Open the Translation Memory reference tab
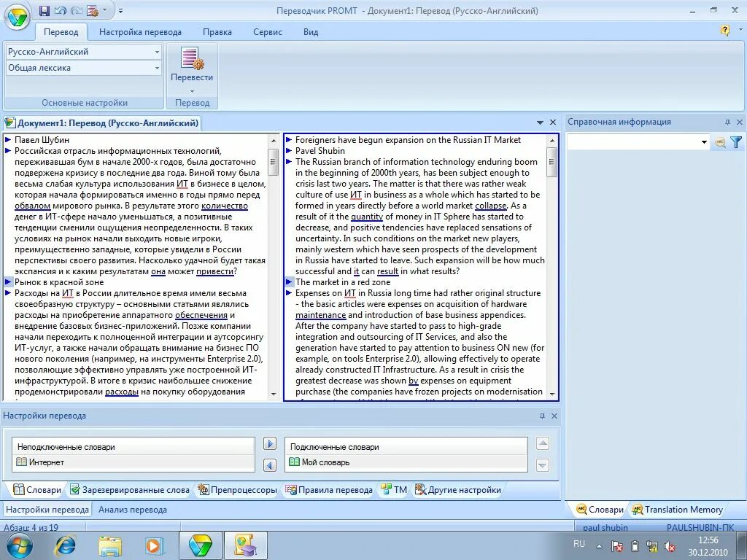747x560 pixels. click(x=677, y=510)
